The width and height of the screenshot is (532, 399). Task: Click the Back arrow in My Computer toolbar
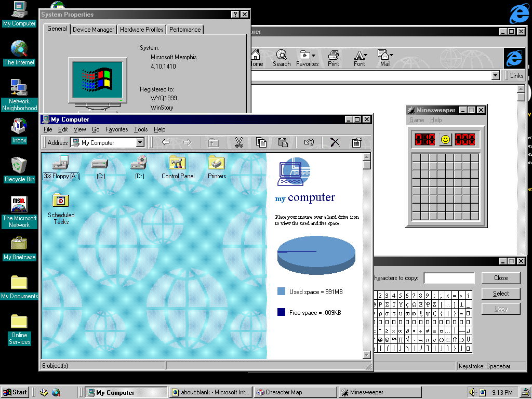point(166,142)
